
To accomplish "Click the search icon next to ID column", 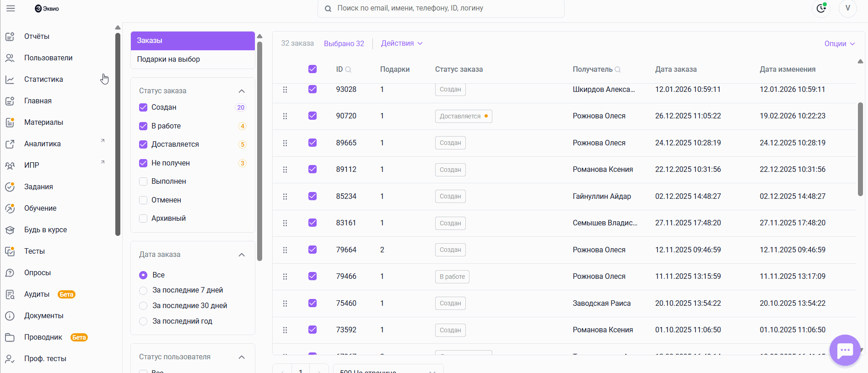I will pos(348,69).
